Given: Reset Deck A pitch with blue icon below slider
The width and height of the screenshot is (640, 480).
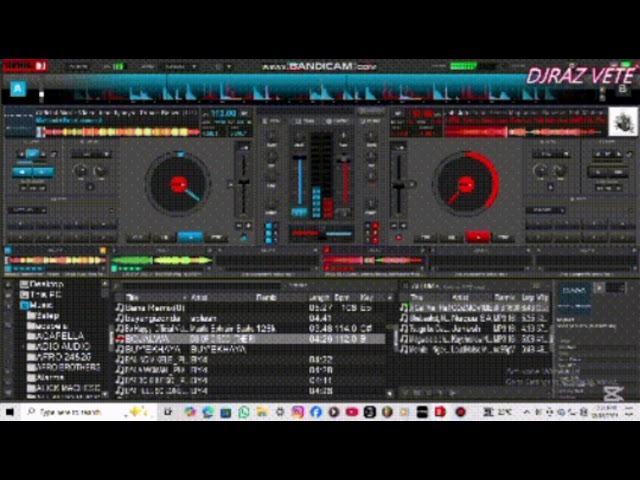Looking at the screenshot, I should click(x=244, y=238).
